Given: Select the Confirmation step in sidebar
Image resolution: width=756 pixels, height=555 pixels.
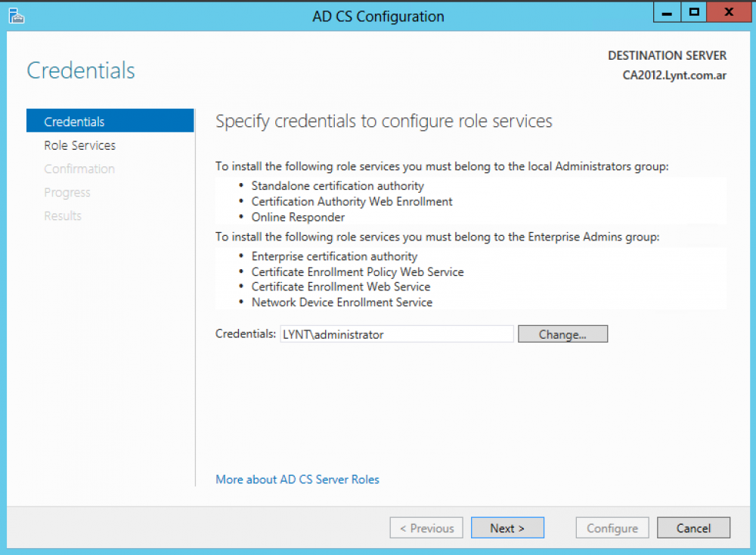Looking at the screenshot, I should tap(79, 169).
